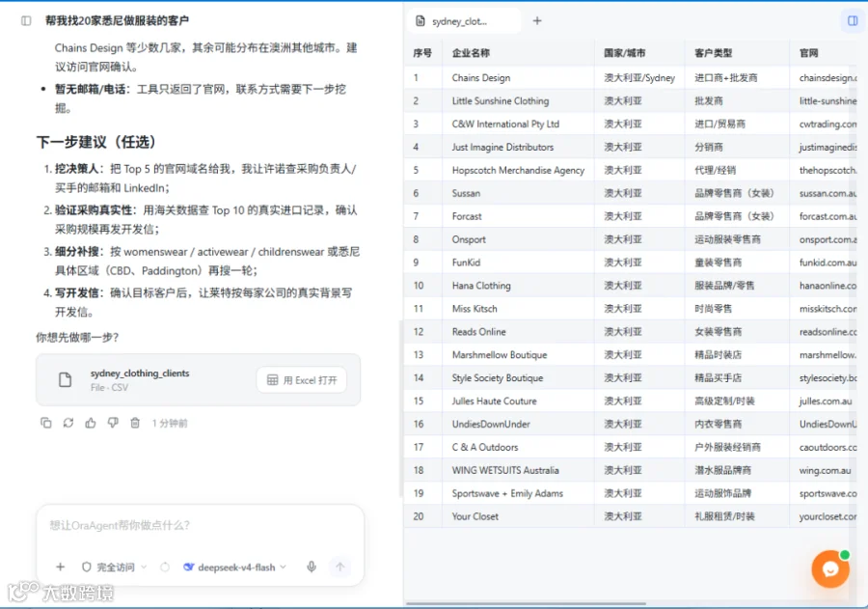This screenshot has width=868, height=609.
Task: Click the plus attachment icon in input box
Action: tap(61, 567)
